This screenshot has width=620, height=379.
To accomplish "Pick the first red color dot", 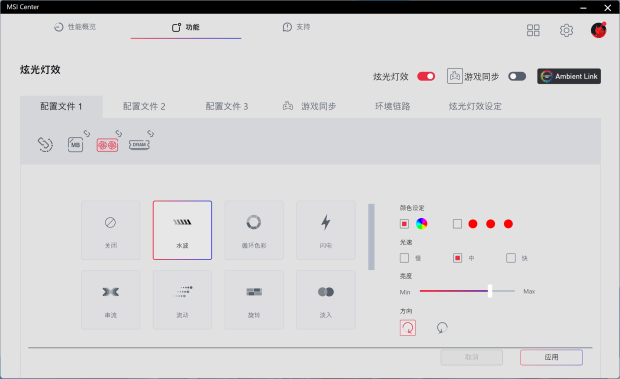I will click(x=473, y=224).
